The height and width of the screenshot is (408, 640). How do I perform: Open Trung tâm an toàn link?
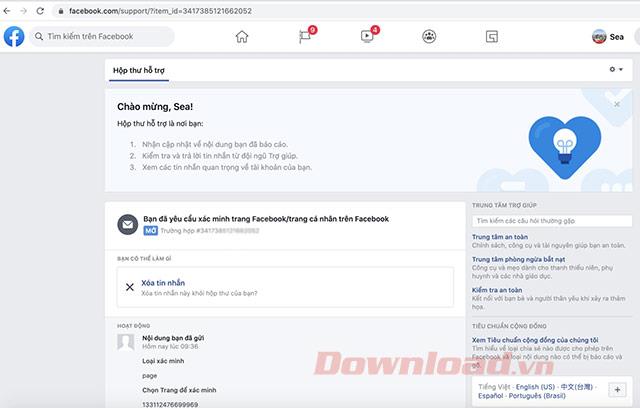click(x=500, y=237)
